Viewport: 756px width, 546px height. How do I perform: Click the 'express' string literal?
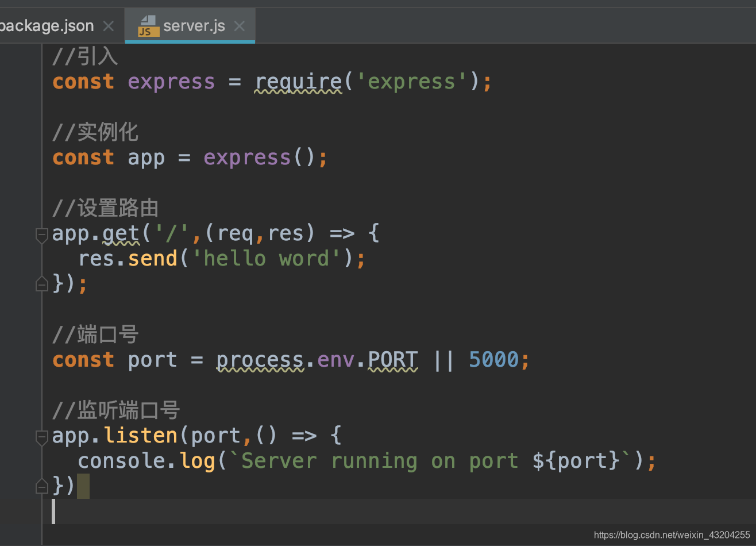pyautogui.click(x=412, y=82)
